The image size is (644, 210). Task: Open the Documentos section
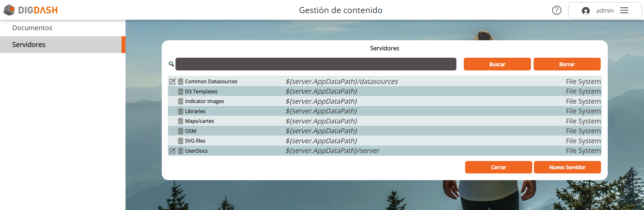[x=32, y=28]
